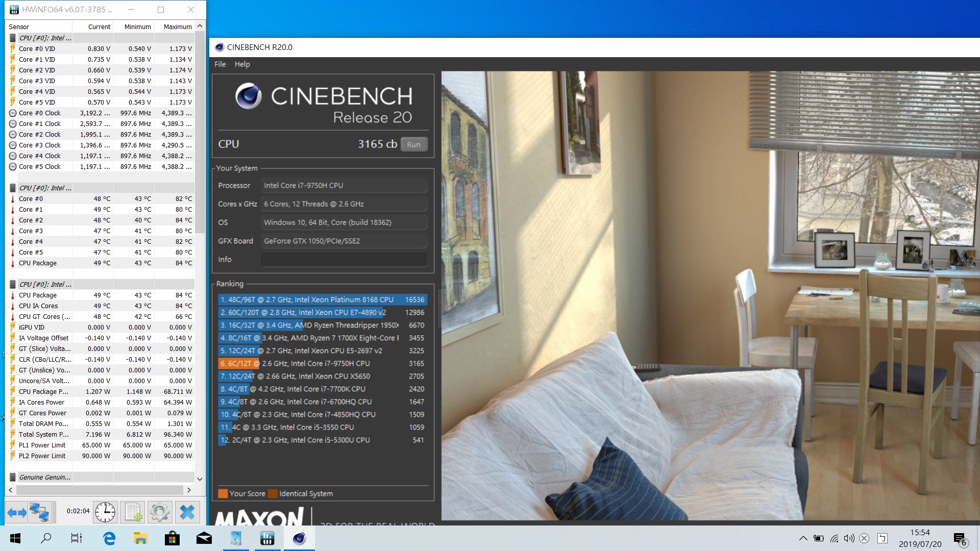The height and width of the screenshot is (551, 980).
Task: Click HWiNFO horizontal scrollbar right arrow
Action: click(x=189, y=490)
